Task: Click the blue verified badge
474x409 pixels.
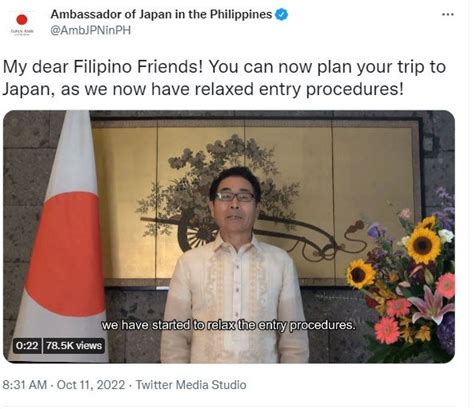Action: tap(282, 15)
